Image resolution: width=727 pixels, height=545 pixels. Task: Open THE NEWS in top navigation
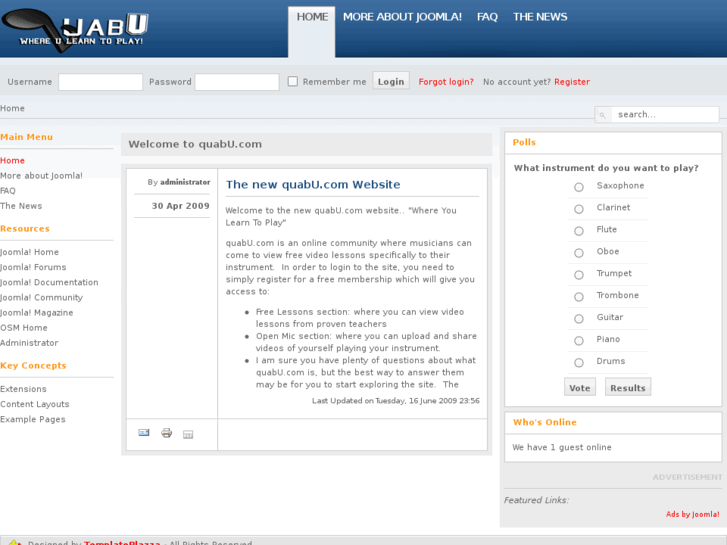540,17
